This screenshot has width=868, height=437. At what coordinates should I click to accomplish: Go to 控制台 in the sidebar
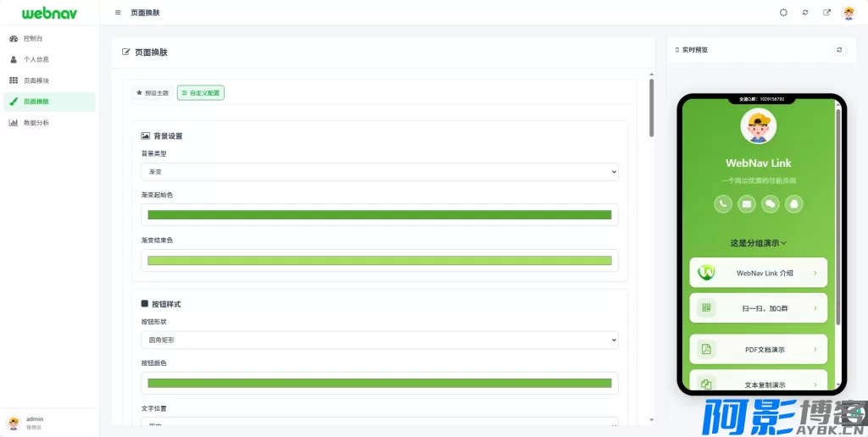pos(33,39)
